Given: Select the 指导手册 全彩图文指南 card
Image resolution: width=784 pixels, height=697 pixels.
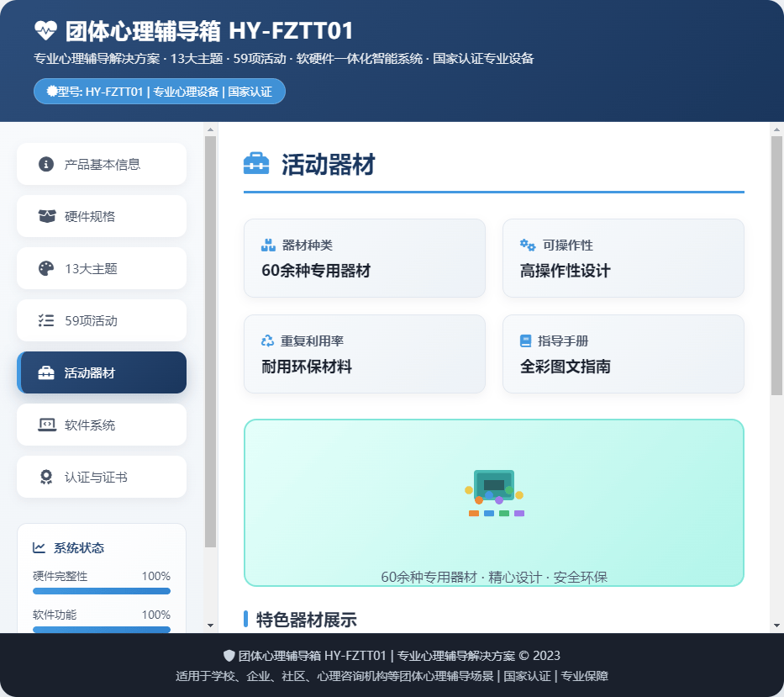Looking at the screenshot, I should tap(623, 354).
